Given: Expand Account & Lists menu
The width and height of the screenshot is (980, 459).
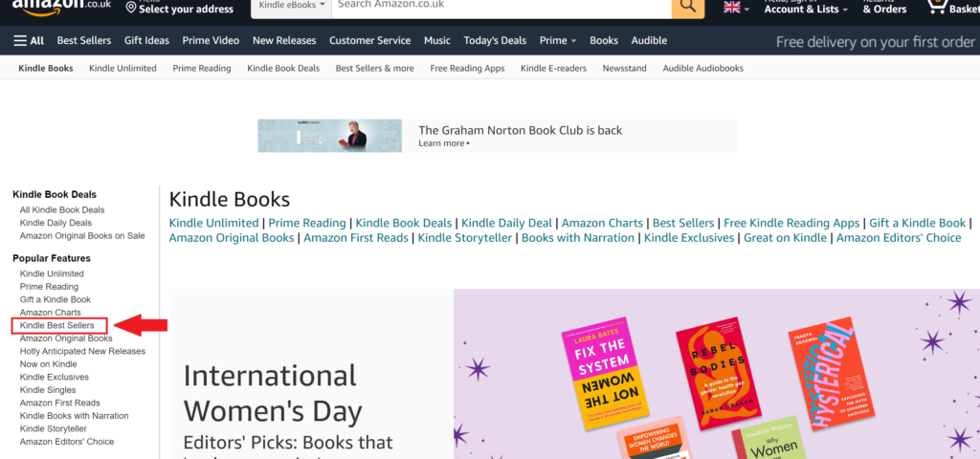Looking at the screenshot, I should (806, 8).
